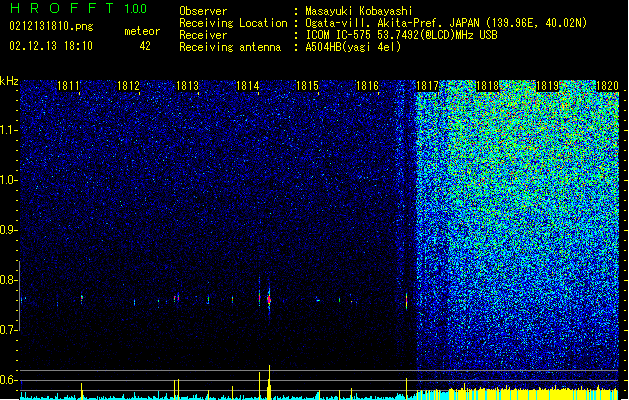Click the Receiver label
This screenshot has width=629, height=400.
pyautogui.click(x=203, y=35)
